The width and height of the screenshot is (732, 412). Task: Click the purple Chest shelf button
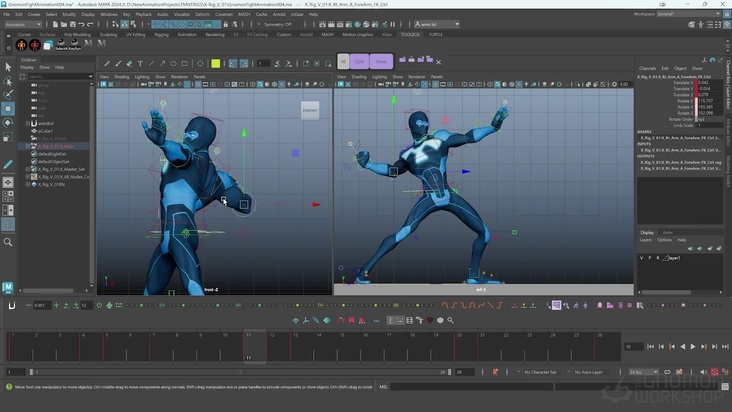coord(381,62)
